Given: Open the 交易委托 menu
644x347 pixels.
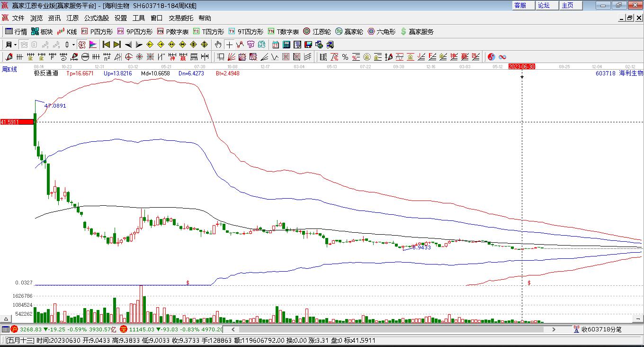Looking at the screenshot, I should [x=181, y=18].
